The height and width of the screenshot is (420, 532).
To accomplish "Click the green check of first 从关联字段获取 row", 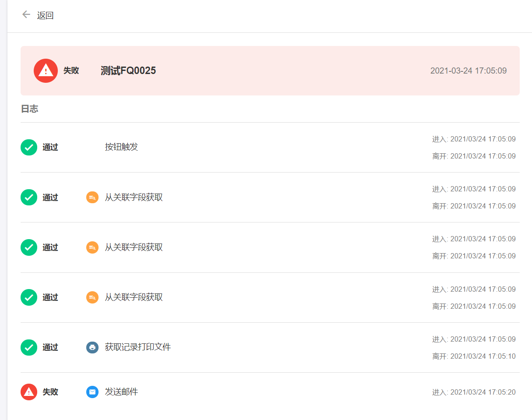I will click(29, 197).
